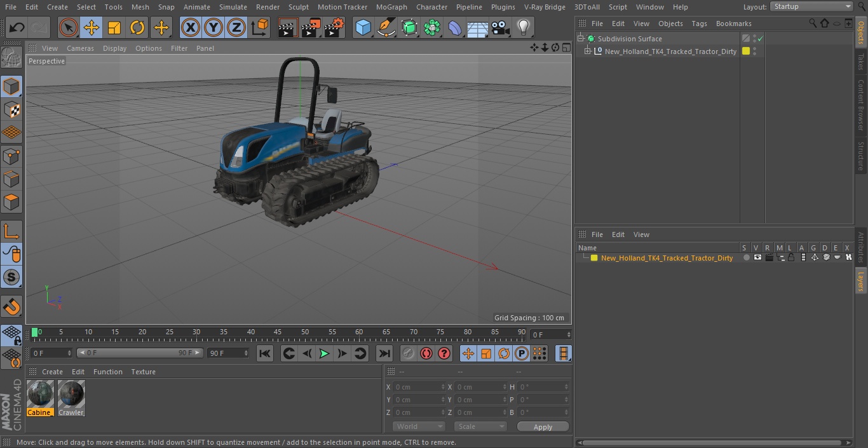Screen dimensions: 868x448
Task: Play the animation forward
Action: click(x=324, y=353)
